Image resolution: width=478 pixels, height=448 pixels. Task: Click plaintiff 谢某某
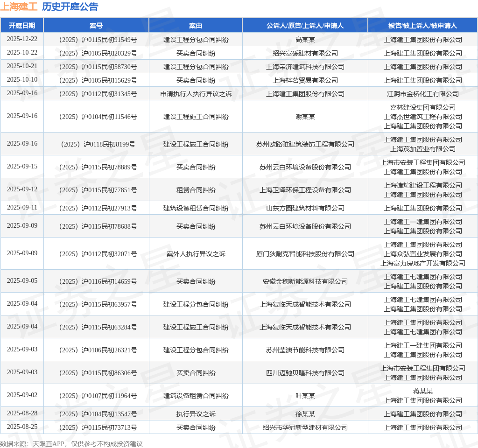click(x=305, y=116)
